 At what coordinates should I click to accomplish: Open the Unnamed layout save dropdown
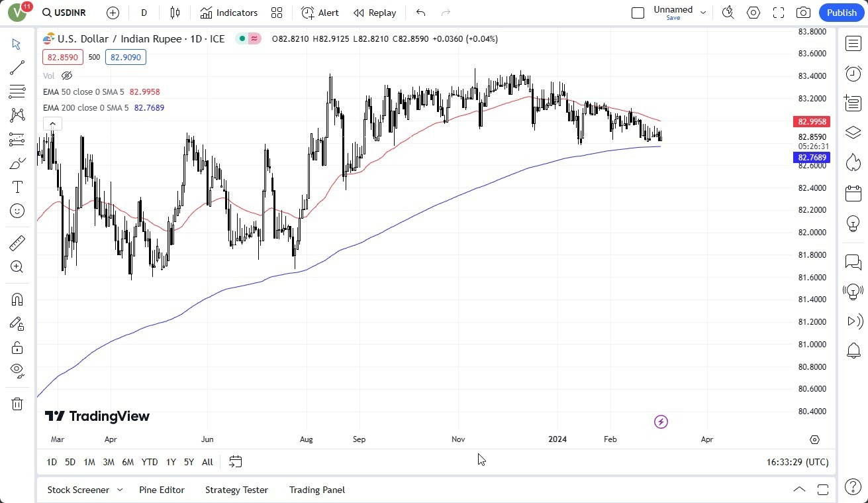click(x=703, y=13)
